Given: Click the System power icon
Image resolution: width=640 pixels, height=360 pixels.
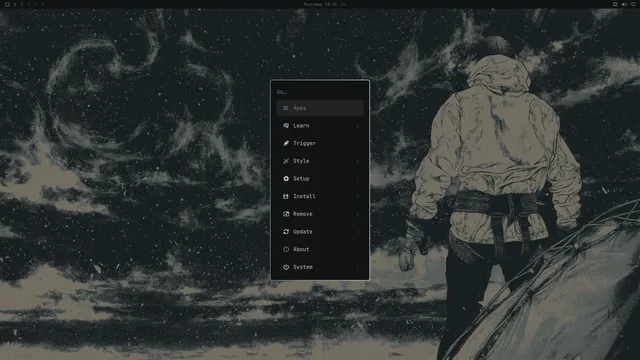Looking at the screenshot, I should tap(286, 267).
